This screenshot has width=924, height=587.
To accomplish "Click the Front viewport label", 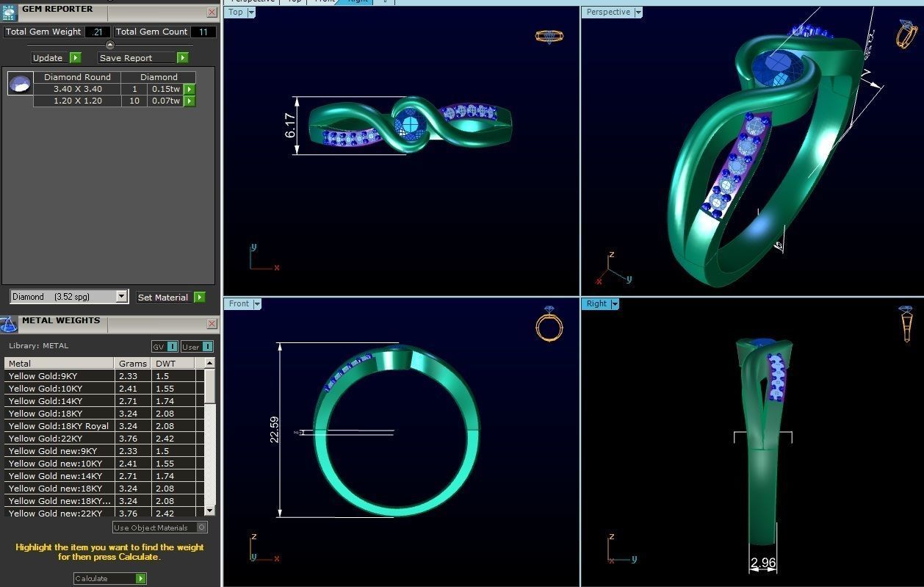I will [x=239, y=303].
